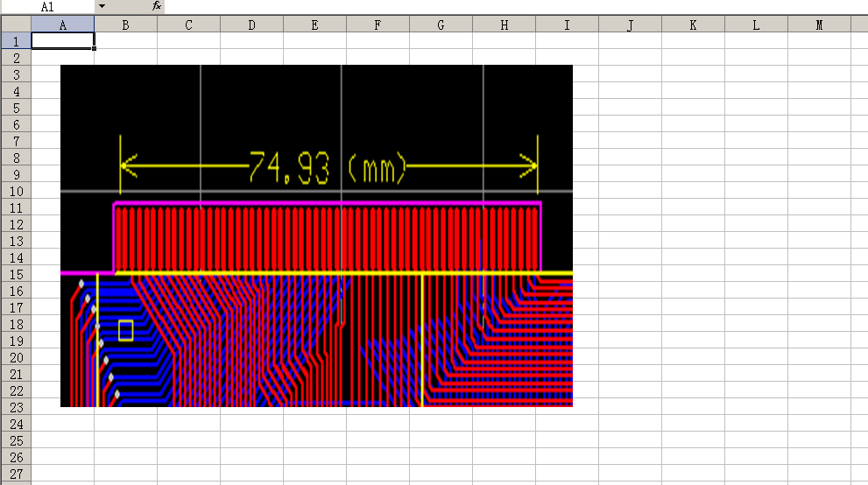Select column K header
The width and height of the screenshot is (868, 485).
(694, 25)
